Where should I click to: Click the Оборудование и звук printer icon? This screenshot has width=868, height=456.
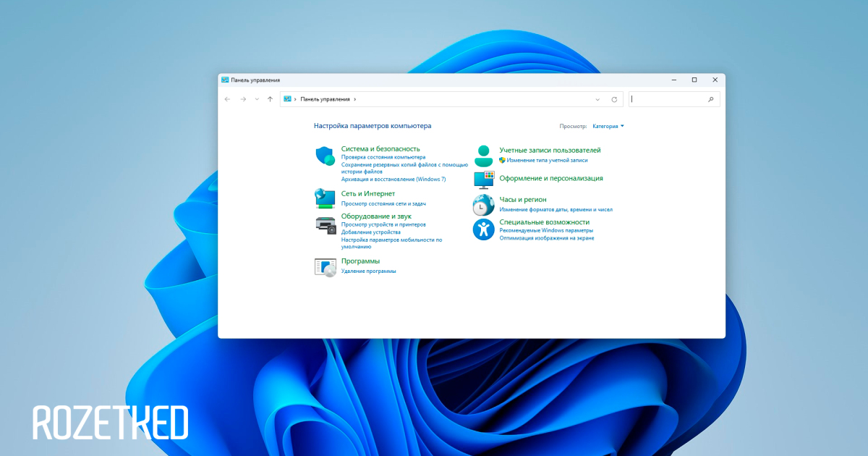pos(325,224)
